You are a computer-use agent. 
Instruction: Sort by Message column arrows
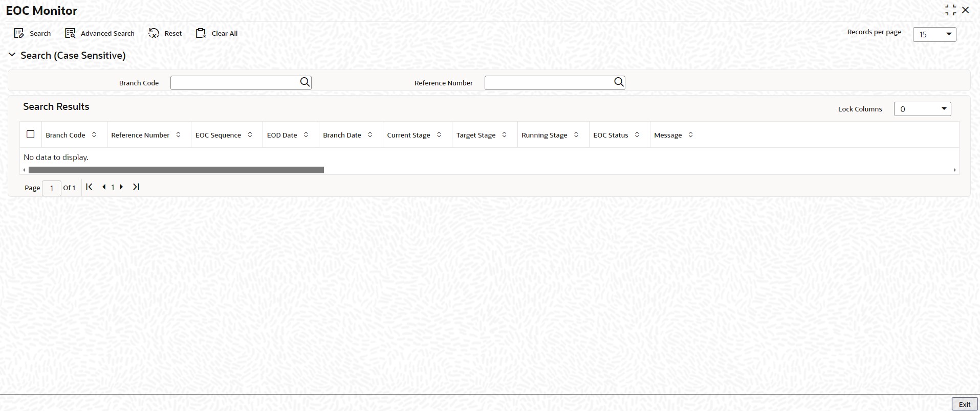tap(691, 135)
